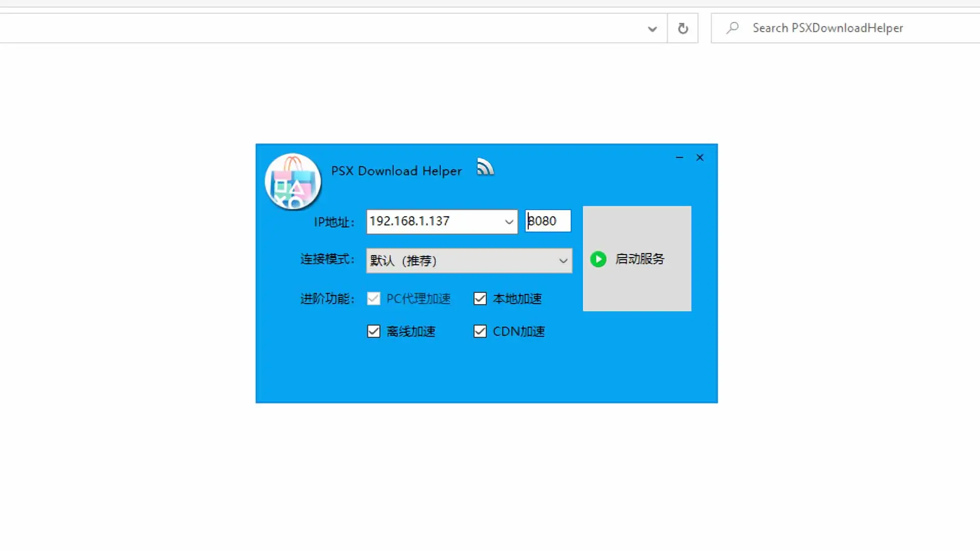Click the 192.168.1.137 IP address text
980x551 pixels.
(409, 221)
